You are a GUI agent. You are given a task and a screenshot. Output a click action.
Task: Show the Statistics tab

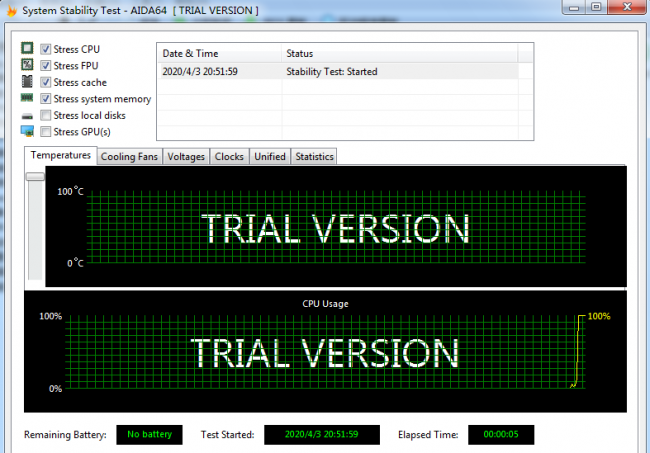coord(314,157)
